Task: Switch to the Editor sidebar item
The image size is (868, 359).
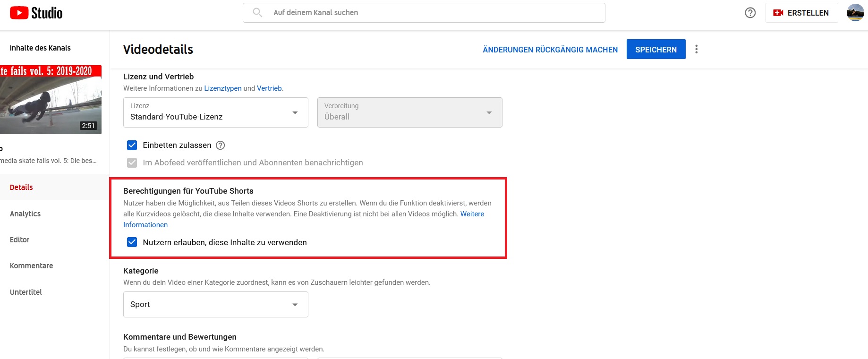Action: pos(20,239)
